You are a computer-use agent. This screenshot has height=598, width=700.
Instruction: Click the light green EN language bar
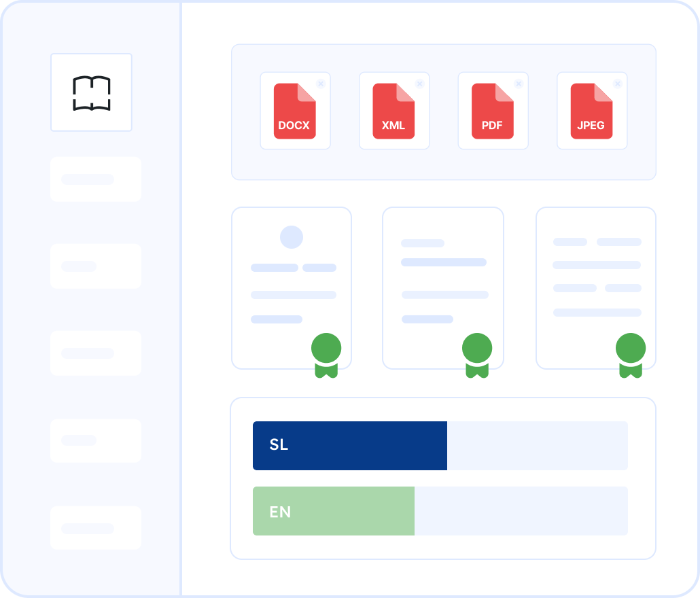(333, 511)
